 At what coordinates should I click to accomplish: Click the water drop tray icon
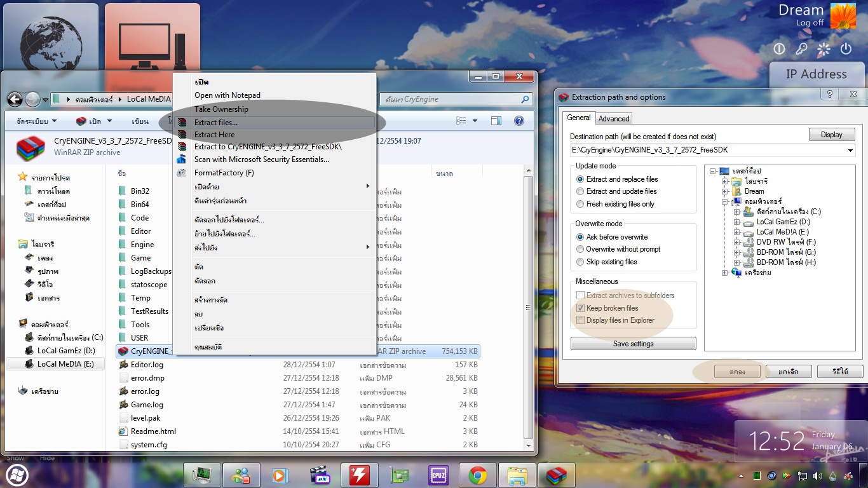point(832,475)
